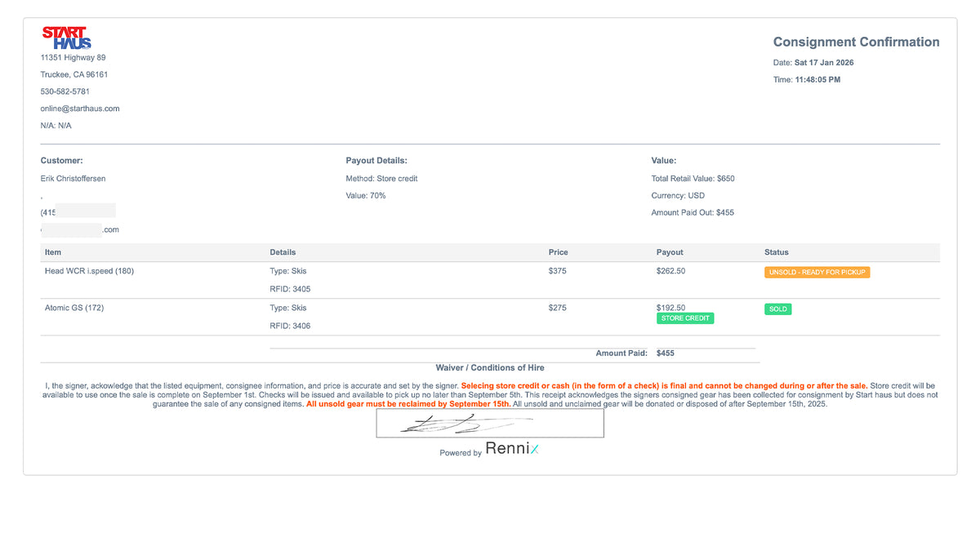This screenshot has height=551, width=980.
Task: Click the 530-582-5781 phone number
Action: tap(65, 91)
